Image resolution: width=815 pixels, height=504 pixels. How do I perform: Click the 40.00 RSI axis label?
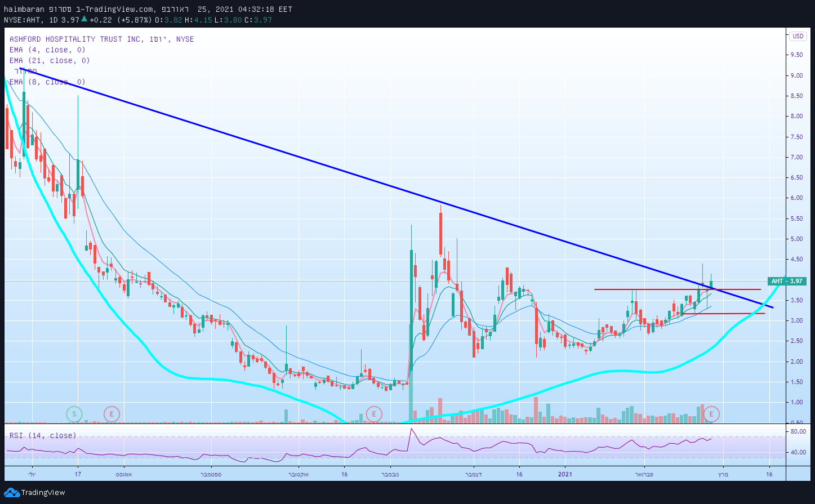[798, 452]
